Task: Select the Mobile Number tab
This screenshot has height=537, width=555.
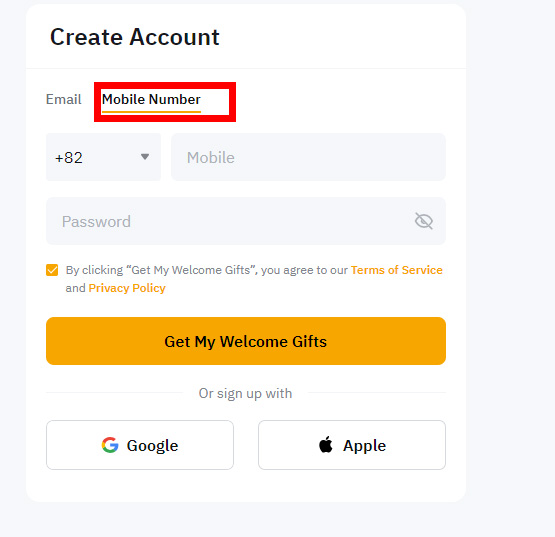Action: [151, 99]
